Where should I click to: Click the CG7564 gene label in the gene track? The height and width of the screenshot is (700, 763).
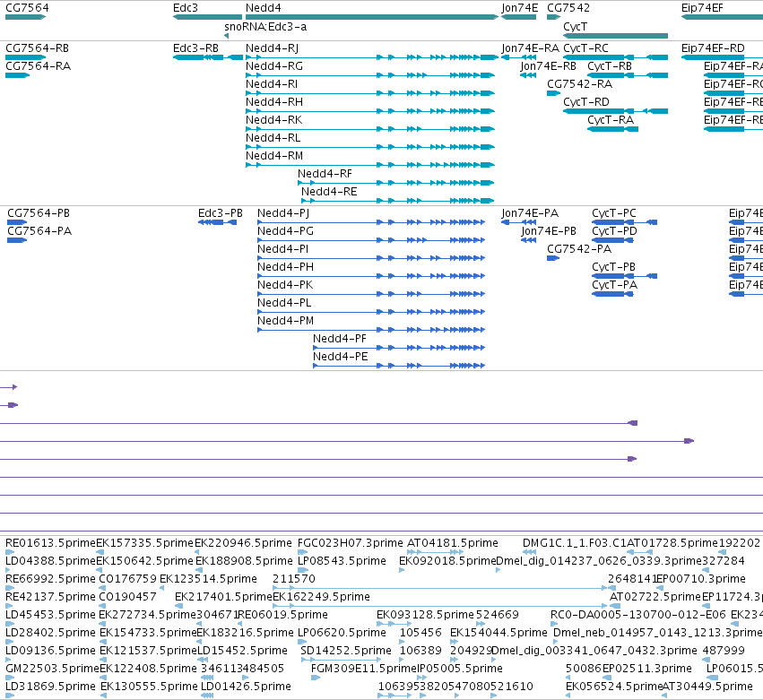27,8
